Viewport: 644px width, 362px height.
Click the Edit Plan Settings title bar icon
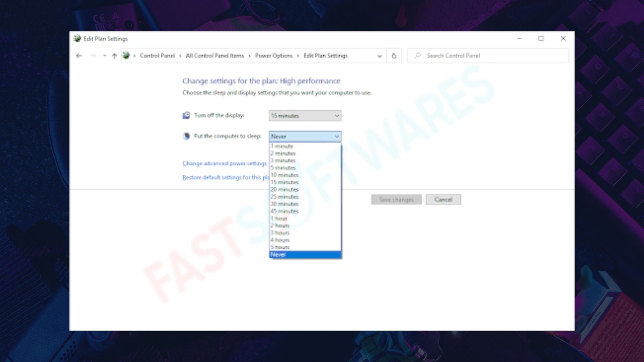click(x=77, y=39)
